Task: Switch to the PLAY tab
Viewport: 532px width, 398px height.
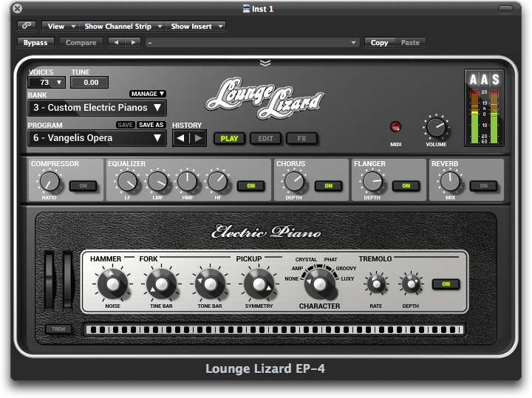Action: pyautogui.click(x=229, y=138)
